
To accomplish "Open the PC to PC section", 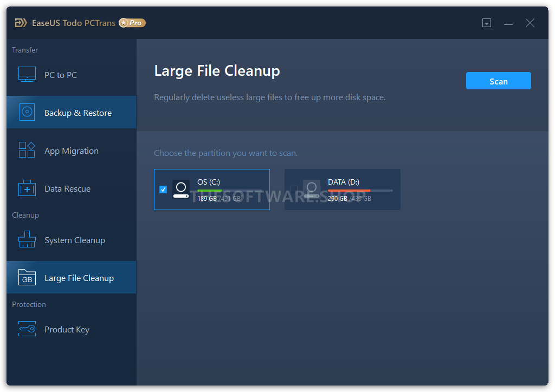I will click(71, 75).
